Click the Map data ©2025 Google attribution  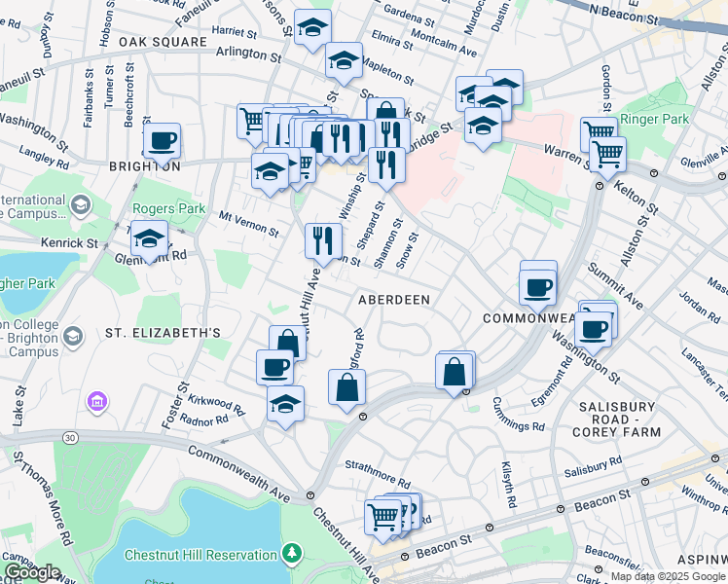668,576
